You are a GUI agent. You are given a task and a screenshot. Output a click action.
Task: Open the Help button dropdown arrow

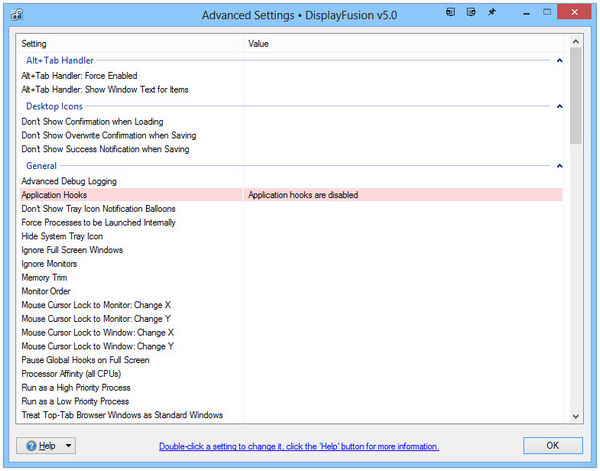[x=68, y=446]
